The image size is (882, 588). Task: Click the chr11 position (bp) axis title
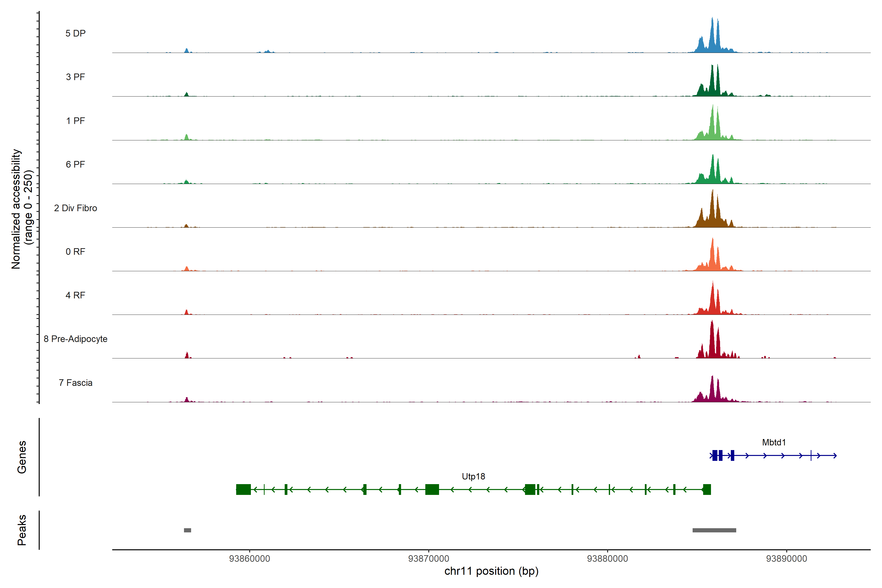coord(491,571)
